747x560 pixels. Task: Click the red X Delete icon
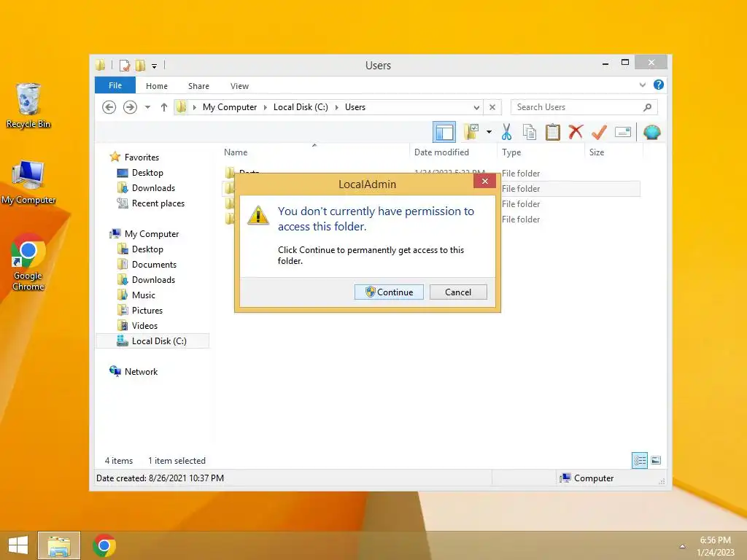[576, 132]
